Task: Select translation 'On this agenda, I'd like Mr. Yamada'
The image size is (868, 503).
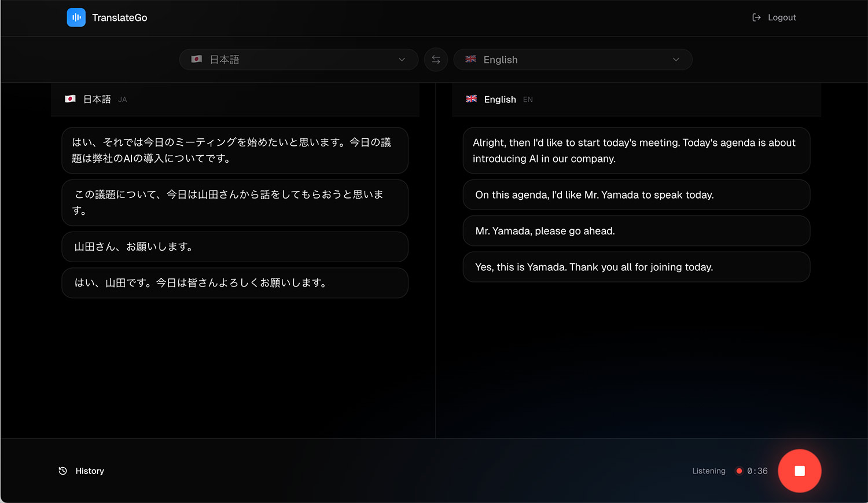Action: (637, 195)
